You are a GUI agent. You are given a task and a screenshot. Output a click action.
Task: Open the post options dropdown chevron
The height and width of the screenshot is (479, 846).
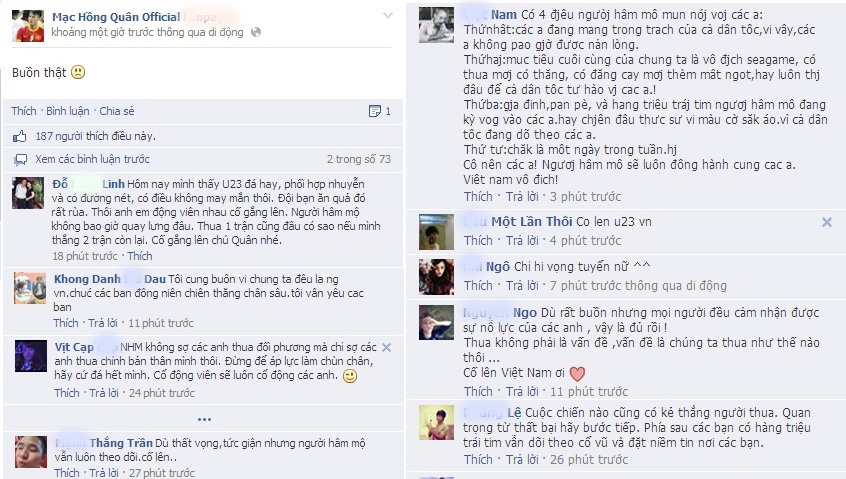(387, 16)
